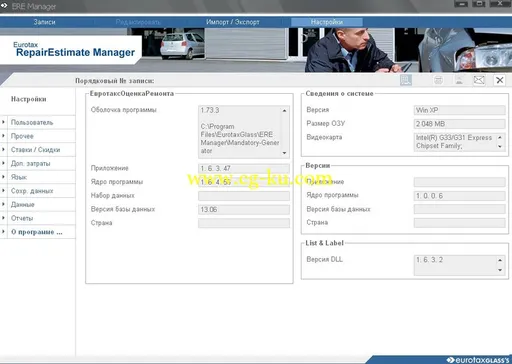This screenshot has width=512, height=364.
Task: Click empty Страна field in ЕвротаксОценкаРемонта
Action: coord(244,223)
